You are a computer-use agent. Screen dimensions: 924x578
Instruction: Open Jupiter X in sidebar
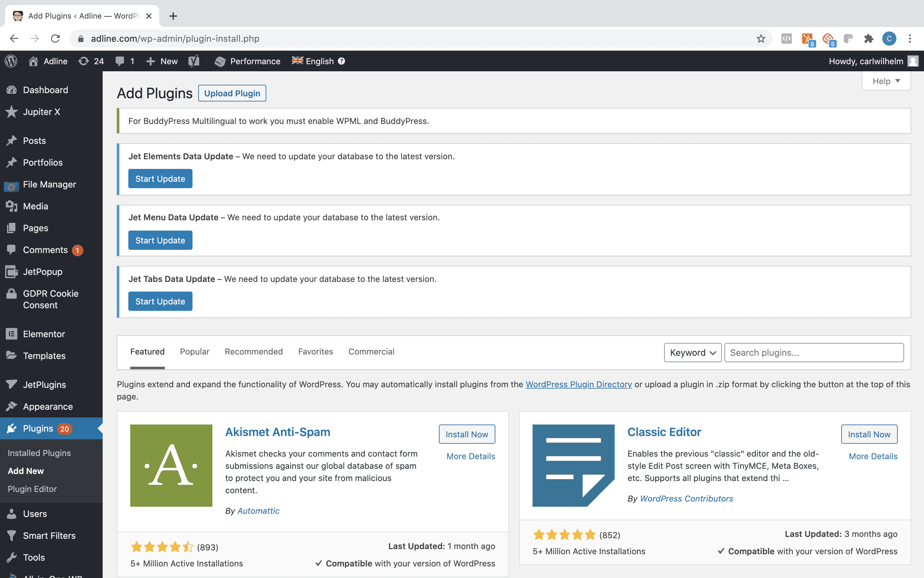click(51, 112)
